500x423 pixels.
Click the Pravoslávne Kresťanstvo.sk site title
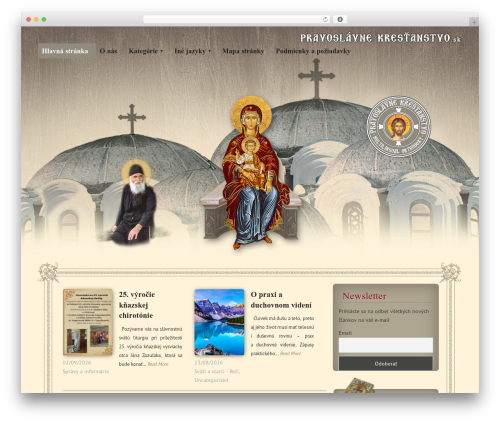[380, 38]
